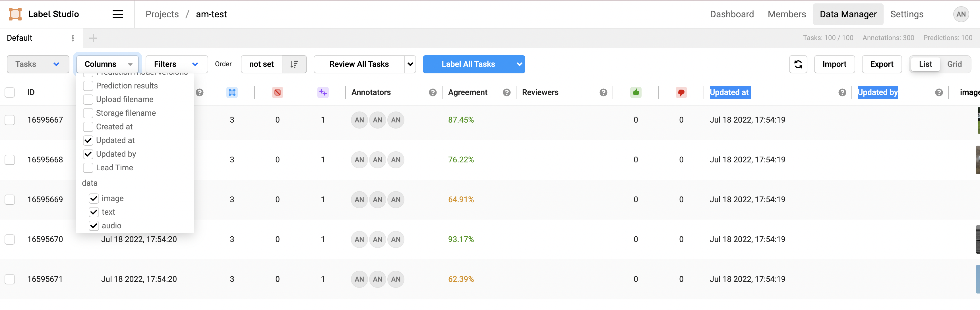Open the Default tab options menu
Screen dimensions: 980x310
[73, 38]
